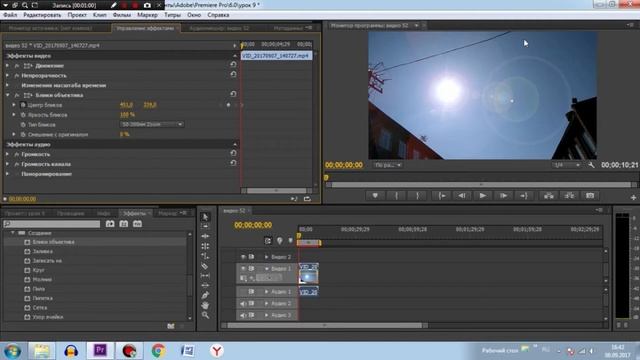Filter accelerated effects in Effects panel
Image resolution: width=640 pixels, height=360 pixels.
tap(110, 224)
